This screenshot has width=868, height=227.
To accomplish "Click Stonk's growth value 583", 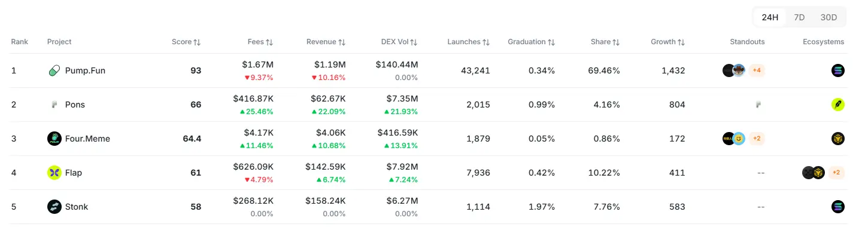I will point(677,207).
